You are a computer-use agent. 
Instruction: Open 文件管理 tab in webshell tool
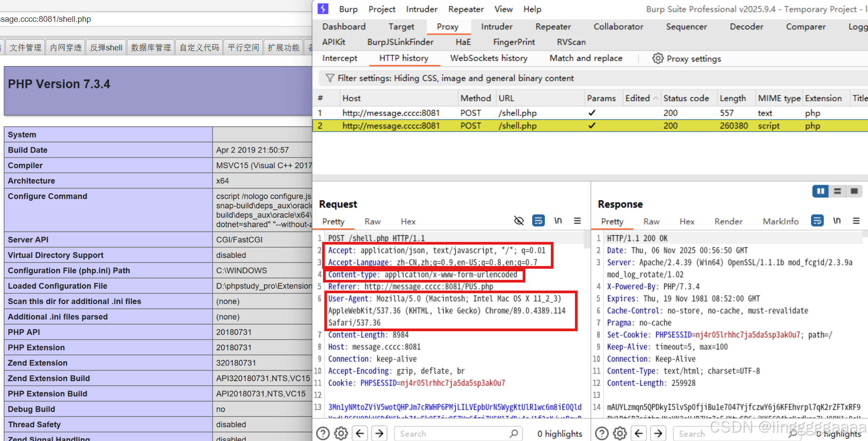pos(25,47)
